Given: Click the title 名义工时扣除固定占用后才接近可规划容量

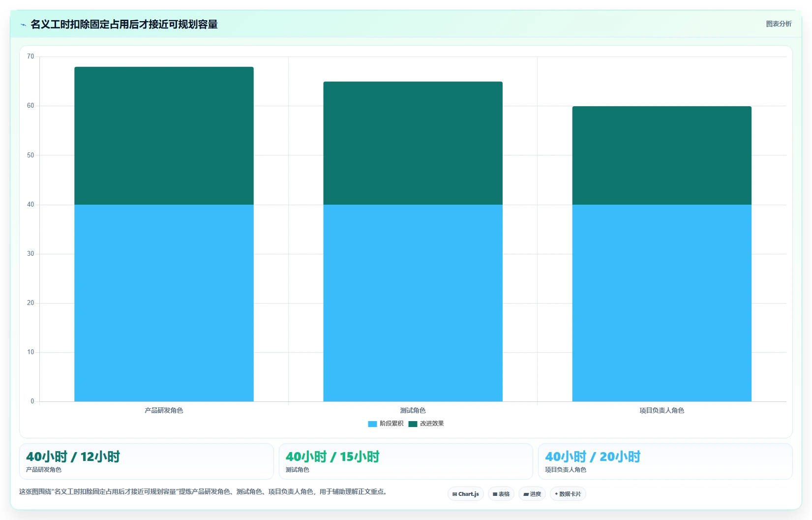Looking at the screenshot, I should 124,24.
